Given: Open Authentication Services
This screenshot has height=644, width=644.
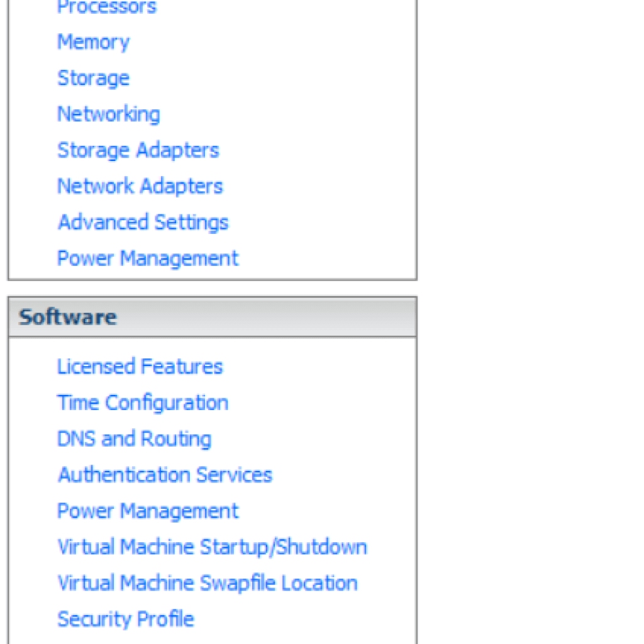Looking at the screenshot, I should (165, 474).
